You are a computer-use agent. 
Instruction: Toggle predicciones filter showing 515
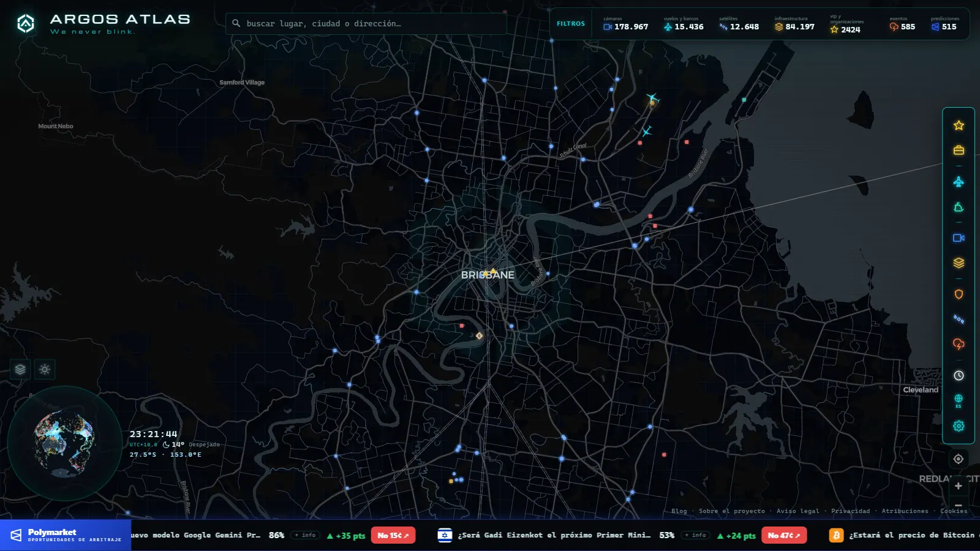[x=944, y=24]
